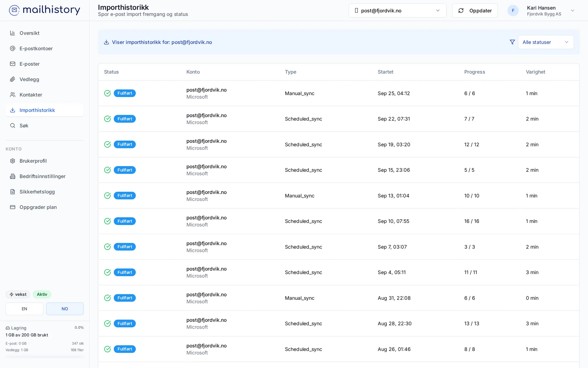This screenshot has height=368, width=588.
Task: Click the Status column header
Action: [x=111, y=72]
